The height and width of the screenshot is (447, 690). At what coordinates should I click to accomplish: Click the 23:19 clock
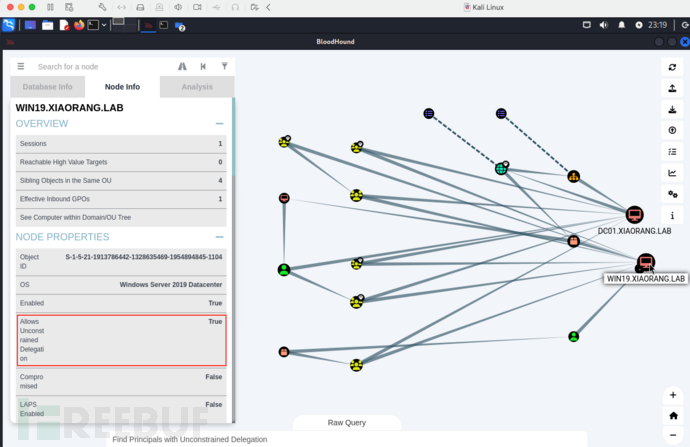657,25
